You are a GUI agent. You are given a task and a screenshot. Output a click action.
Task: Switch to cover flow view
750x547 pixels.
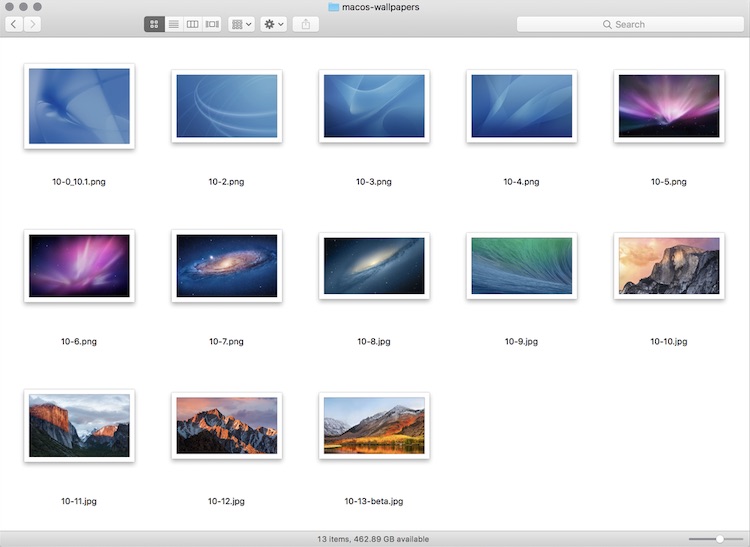[x=211, y=24]
